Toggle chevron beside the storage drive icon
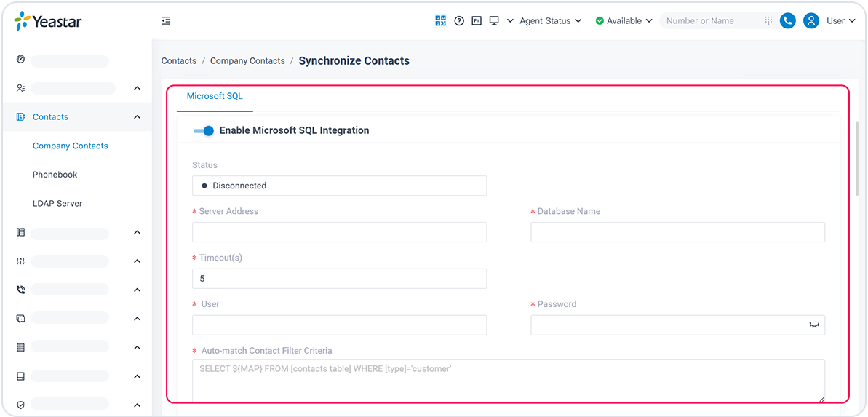The height and width of the screenshot is (417, 868). pyautogui.click(x=138, y=376)
